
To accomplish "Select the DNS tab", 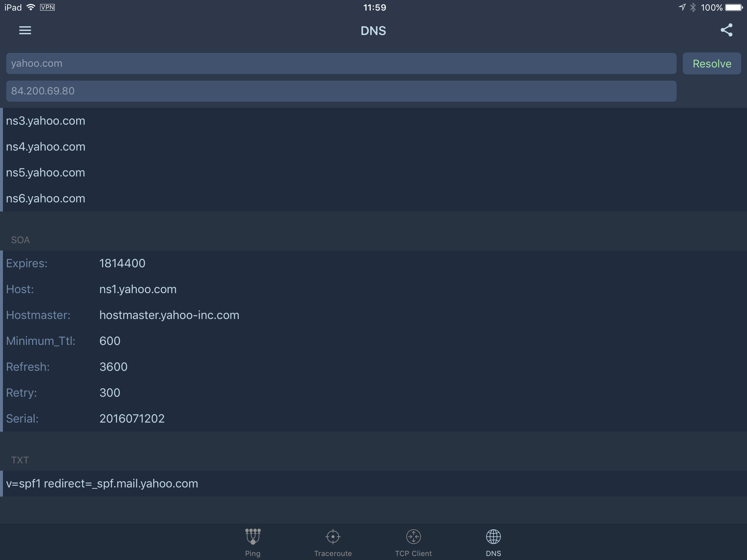I will tap(494, 542).
